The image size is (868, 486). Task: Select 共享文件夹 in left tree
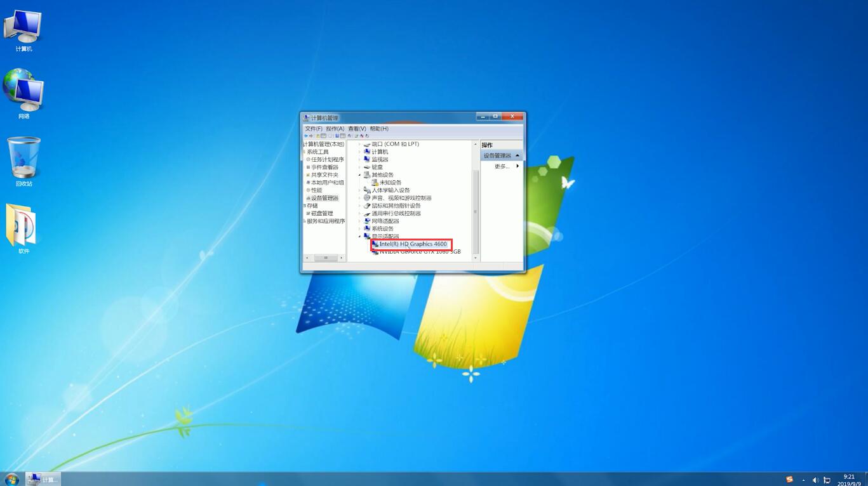click(x=324, y=174)
